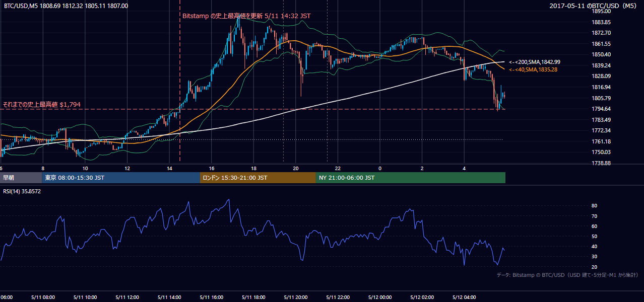Click the BTC/USD,M5 OHLC header text
This screenshot has height=302, width=644.
[x=66, y=6]
